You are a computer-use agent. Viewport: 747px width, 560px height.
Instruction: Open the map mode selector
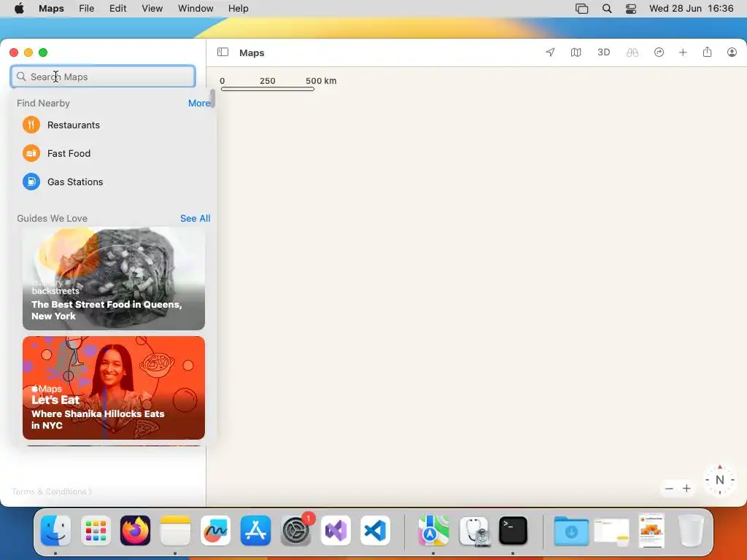click(x=576, y=52)
